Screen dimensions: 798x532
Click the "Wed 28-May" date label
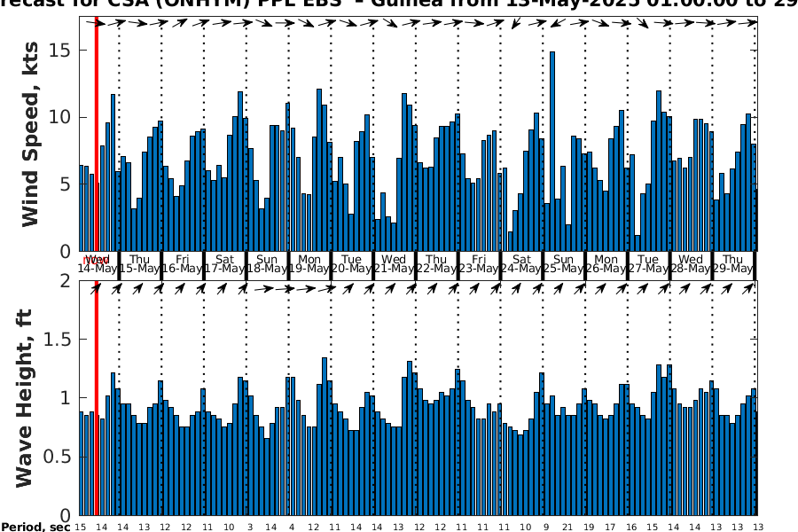tap(691, 263)
